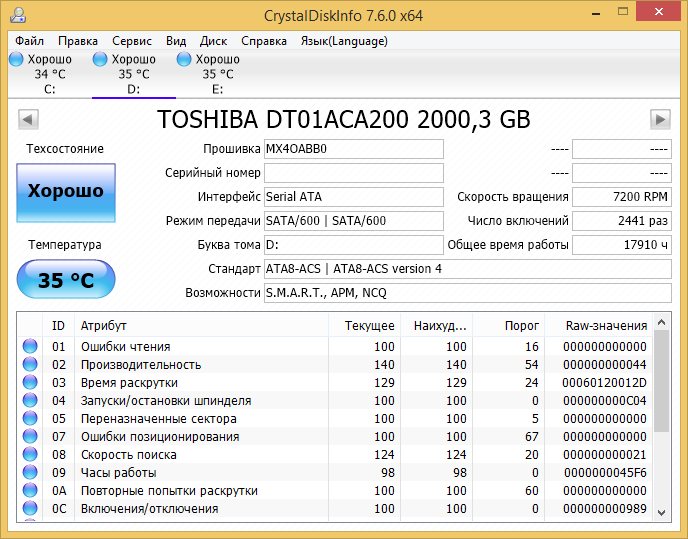The width and height of the screenshot is (688, 539).
Task: Click the CrystalDiskInfo app icon in title bar
Action: click(18, 15)
